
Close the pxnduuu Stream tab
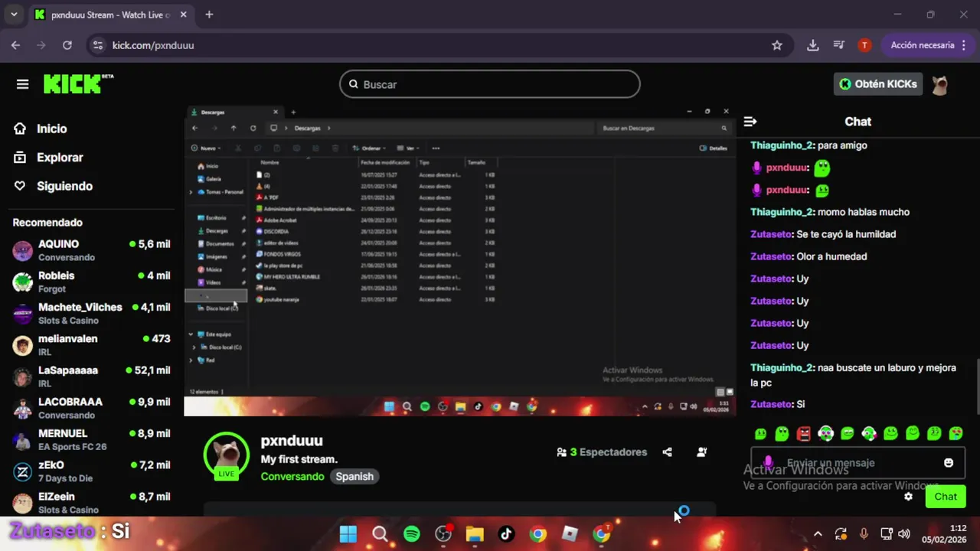[183, 15]
